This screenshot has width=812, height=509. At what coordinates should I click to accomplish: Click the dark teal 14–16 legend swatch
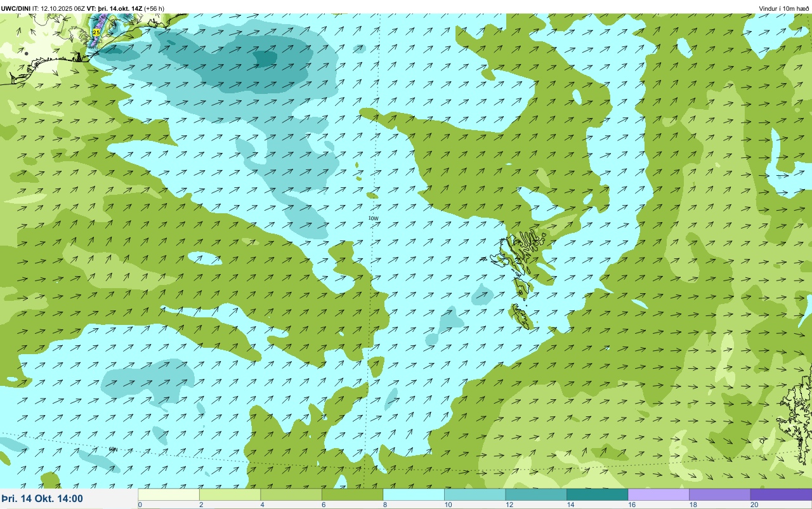tap(597, 494)
